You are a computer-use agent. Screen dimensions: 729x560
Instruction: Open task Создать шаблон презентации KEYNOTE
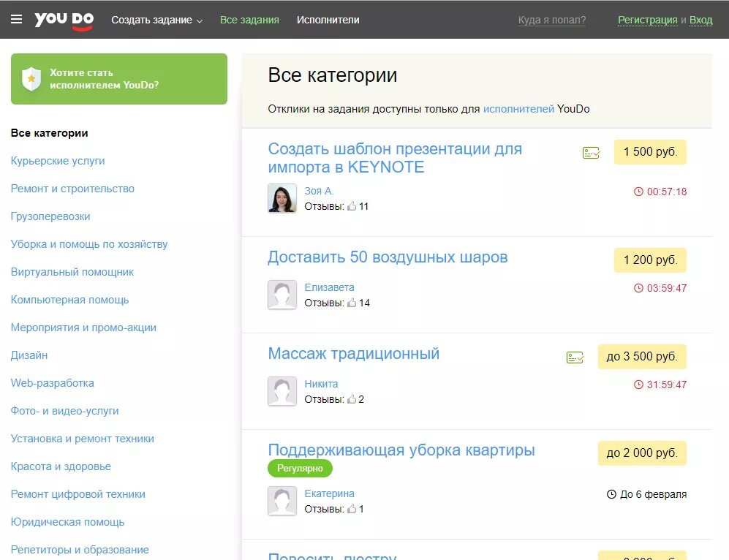point(395,158)
